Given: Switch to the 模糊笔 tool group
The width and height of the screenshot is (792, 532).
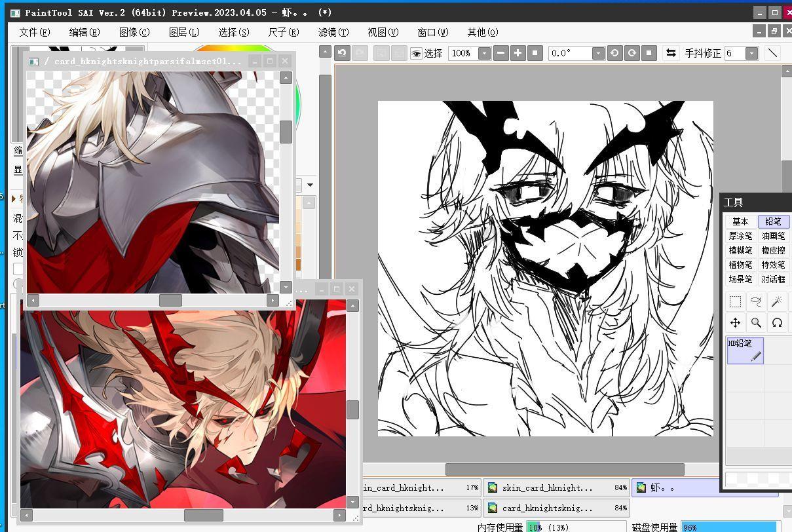Looking at the screenshot, I should coord(740,250).
